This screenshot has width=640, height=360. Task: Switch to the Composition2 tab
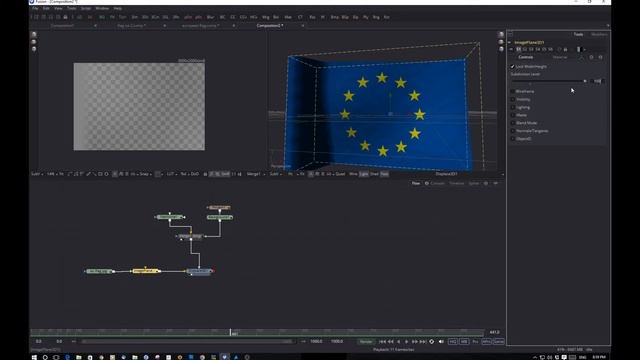tap(270, 25)
